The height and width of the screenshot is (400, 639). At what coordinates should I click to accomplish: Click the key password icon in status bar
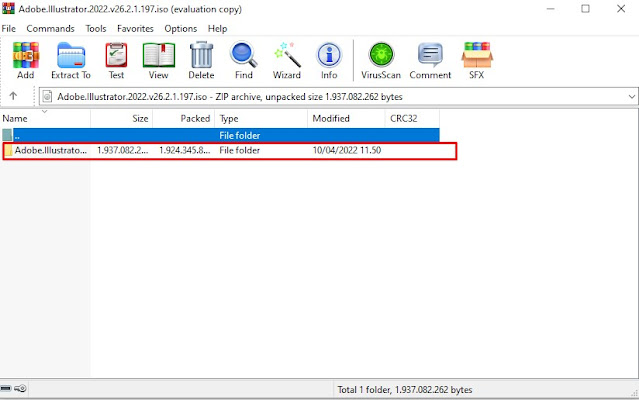click(x=20, y=389)
